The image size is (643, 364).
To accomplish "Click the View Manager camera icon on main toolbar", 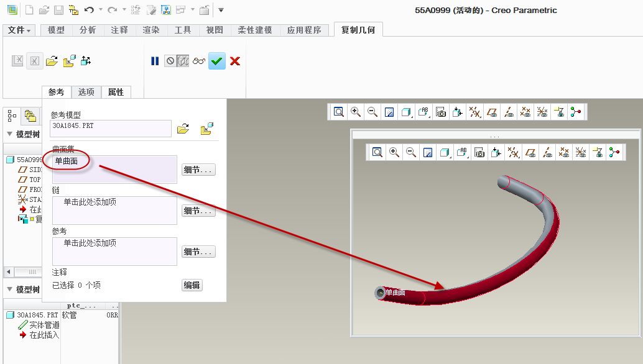I will (x=440, y=112).
